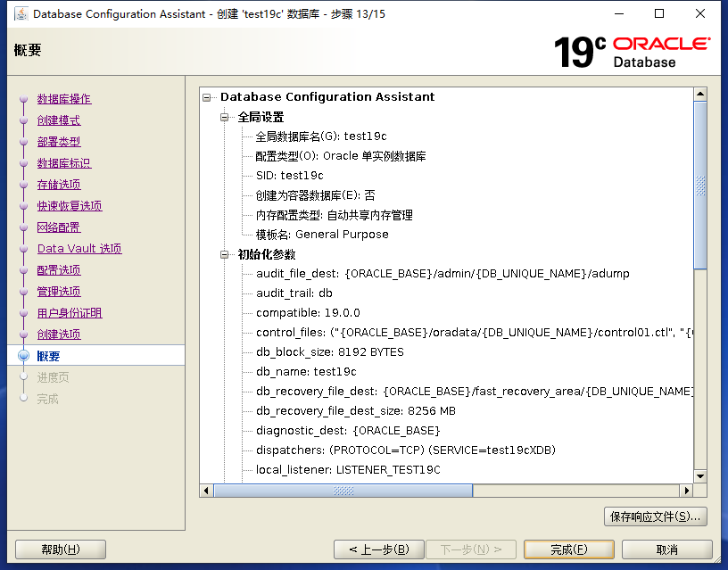Image resolution: width=728 pixels, height=570 pixels.
Task: Collapse the 全局设置 tree section
Action: tap(224, 117)
